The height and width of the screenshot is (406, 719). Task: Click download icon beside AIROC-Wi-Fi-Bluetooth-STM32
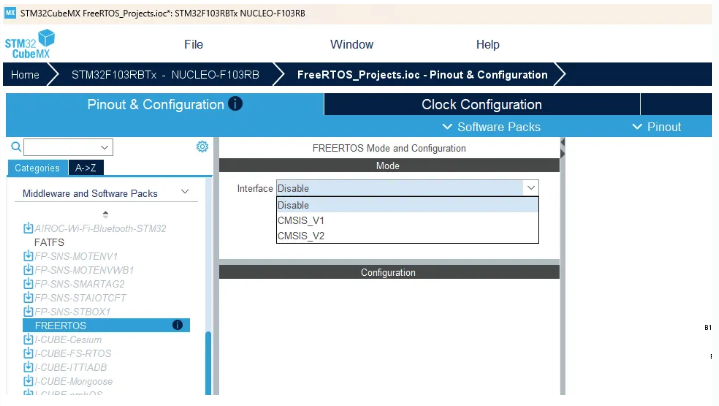pos(28,228)
